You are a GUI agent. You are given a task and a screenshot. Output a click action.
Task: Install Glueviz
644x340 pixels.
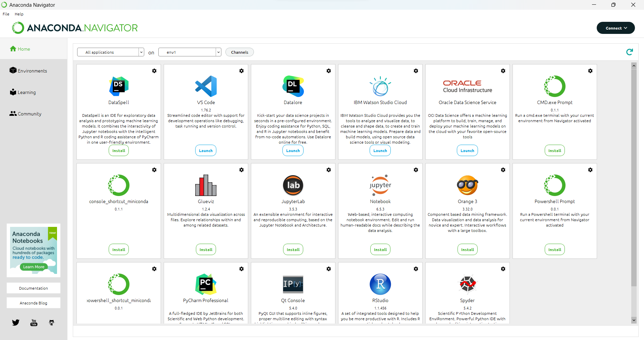coord(206,250)
